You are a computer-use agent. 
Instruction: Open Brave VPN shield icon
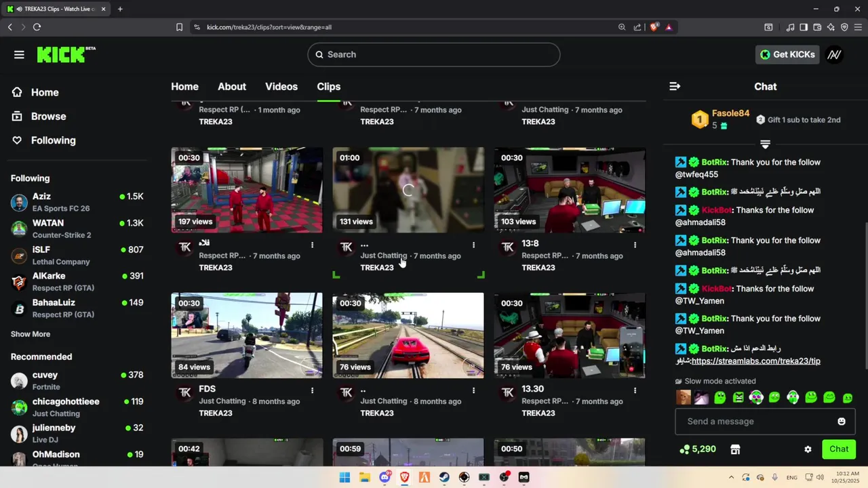pyautogui.click(x=844, y=27)
